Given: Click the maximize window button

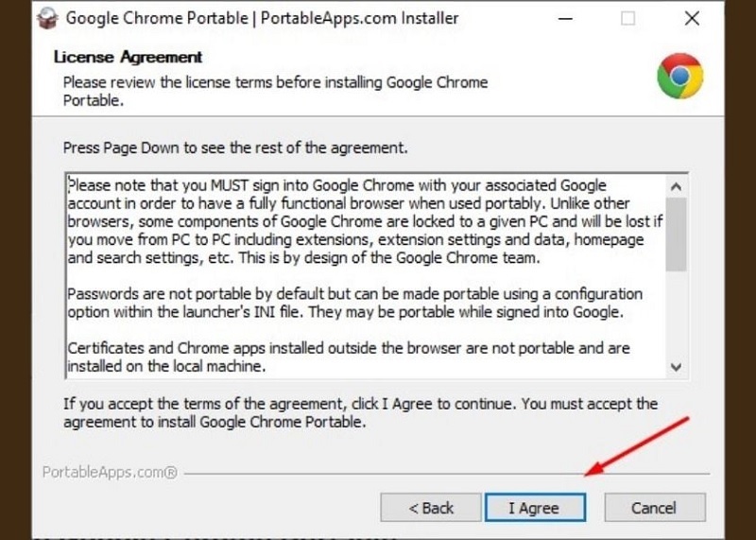Looking at the screenshot, I should pyautogui.click(x=628, y=19).
